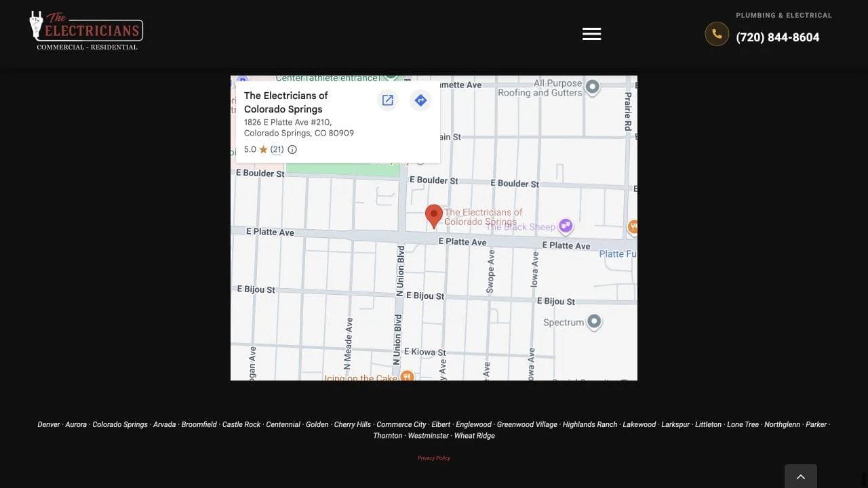This screenshot has height=488, width=868.
Task: Click Elbert in footer cities list
Action: 441,424
